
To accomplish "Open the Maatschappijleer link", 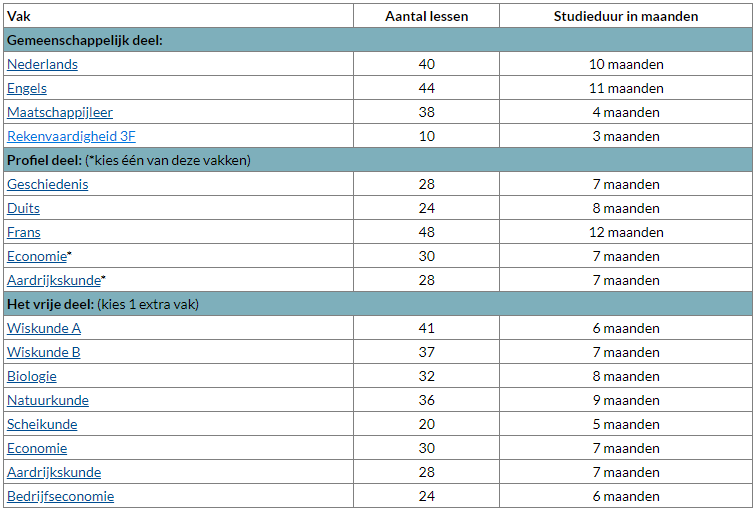I will [60, 112].
